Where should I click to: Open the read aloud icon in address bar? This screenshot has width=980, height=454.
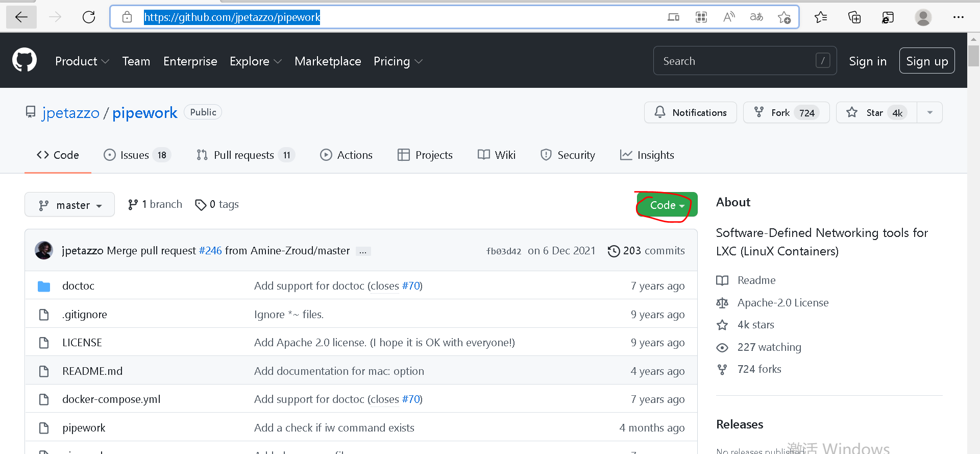pyautogui.click(x=729, y=17)
